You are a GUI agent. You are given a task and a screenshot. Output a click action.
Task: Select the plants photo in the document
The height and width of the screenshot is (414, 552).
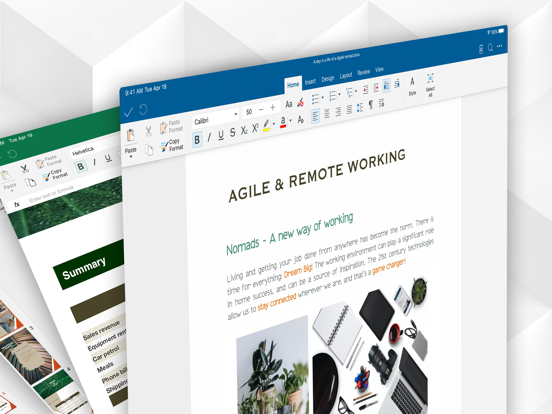pyautogui.click(x=272, y=364)
